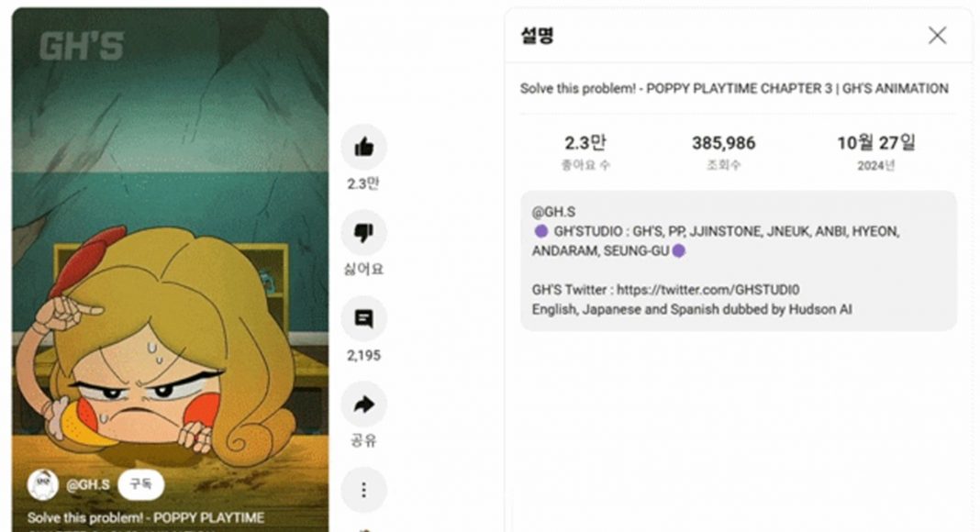Click the 설명 panel heading
Screen dimensions: 980x532
[x=538, y=35]
